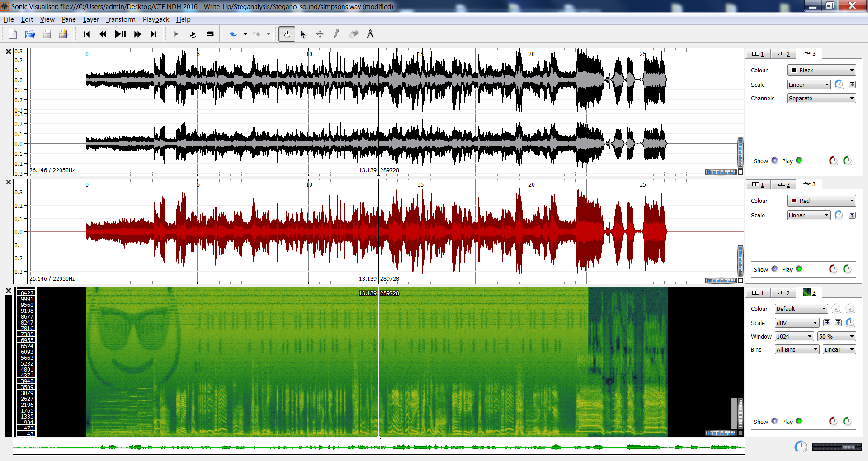868x461 pixels.
Task: Open the File menu
Action: point(9,19)
